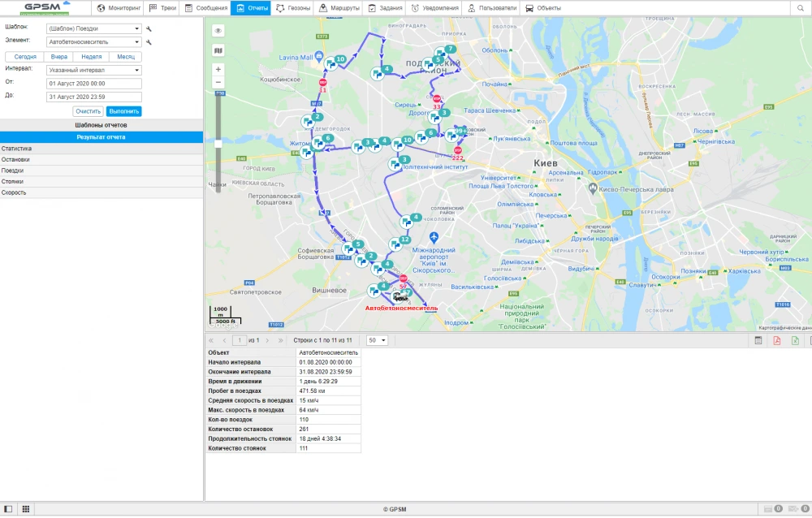Zoom out on the map
Viewport: 812px width, 518px height.
pos(218,84)
